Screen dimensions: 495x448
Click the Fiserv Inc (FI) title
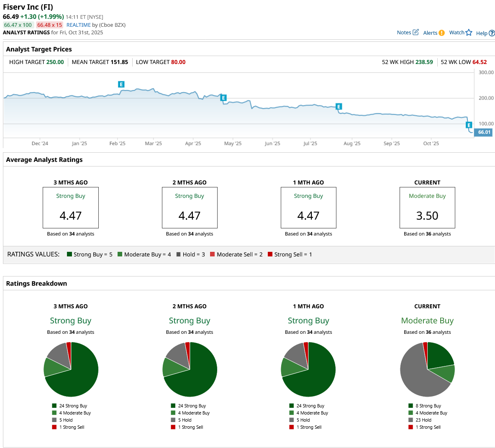click(x=28, y=7)
